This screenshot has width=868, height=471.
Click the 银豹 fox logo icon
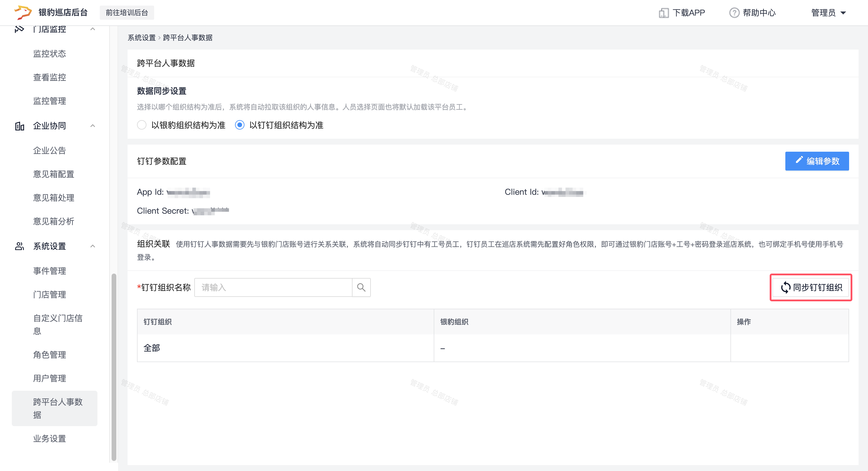pos(23,12)
